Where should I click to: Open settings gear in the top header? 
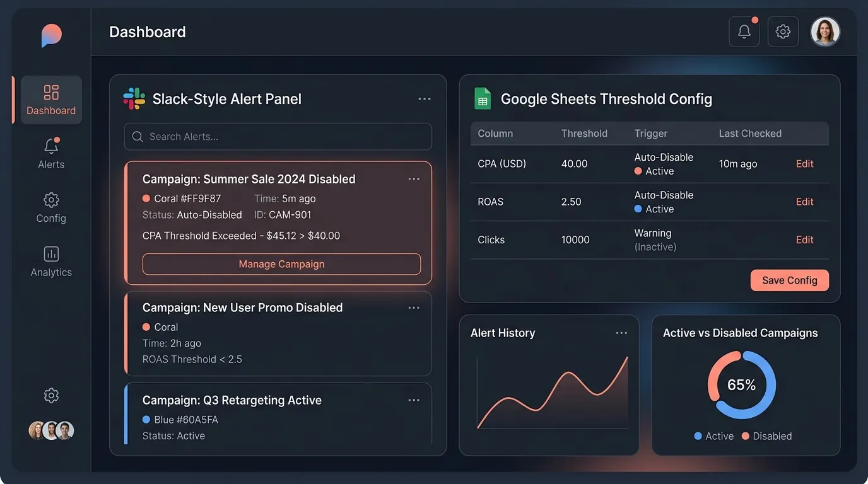(x=783, y=32)
